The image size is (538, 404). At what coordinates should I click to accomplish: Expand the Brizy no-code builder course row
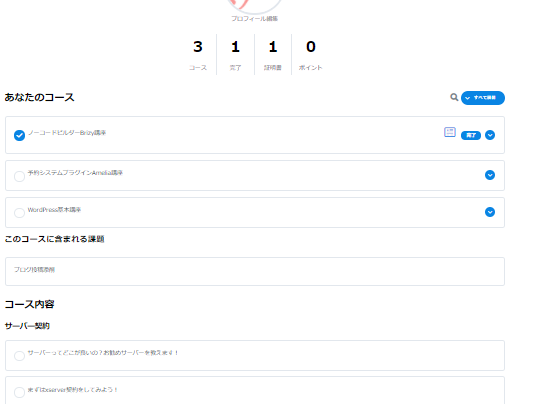click(x=490, y=135)
